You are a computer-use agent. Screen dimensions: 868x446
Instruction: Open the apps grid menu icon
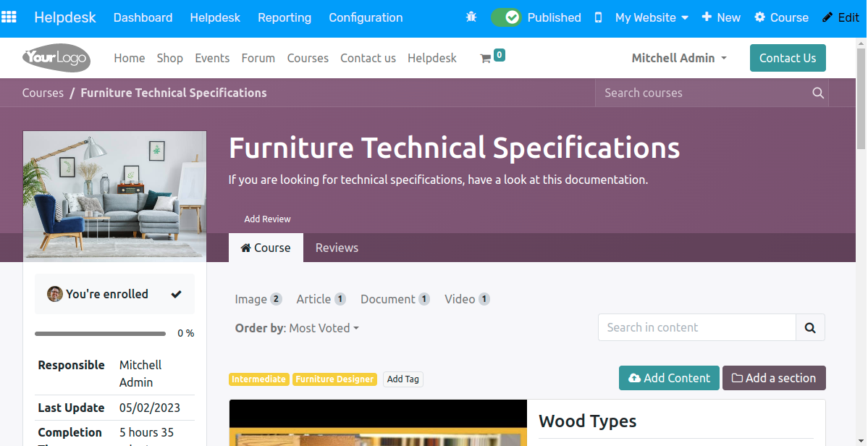click(x=9, y=17)
